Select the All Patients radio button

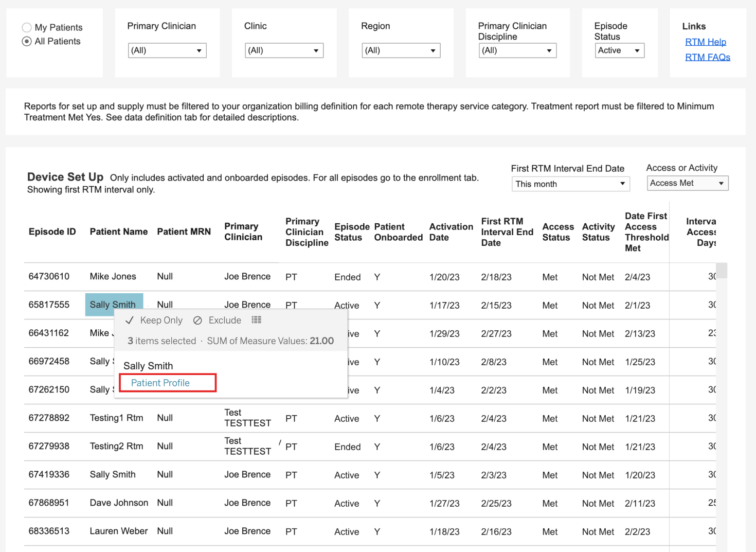[27, 41]
